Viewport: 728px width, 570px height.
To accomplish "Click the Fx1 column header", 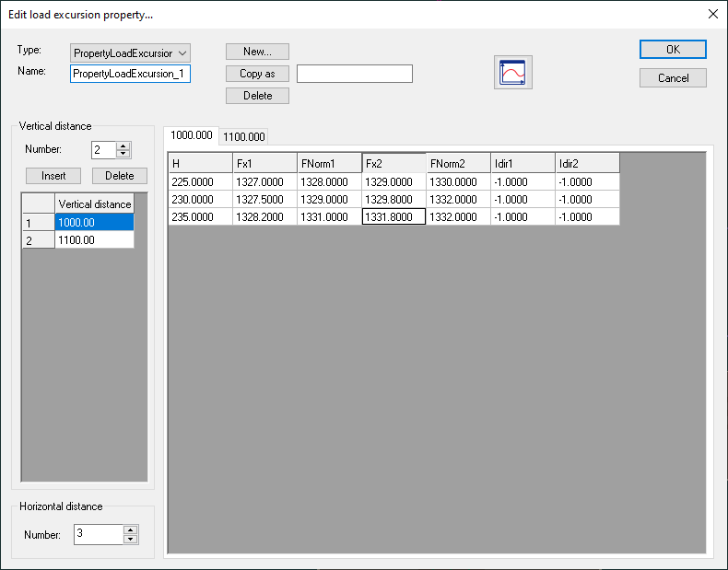I will pyautogui.click(x=264, y=163).
